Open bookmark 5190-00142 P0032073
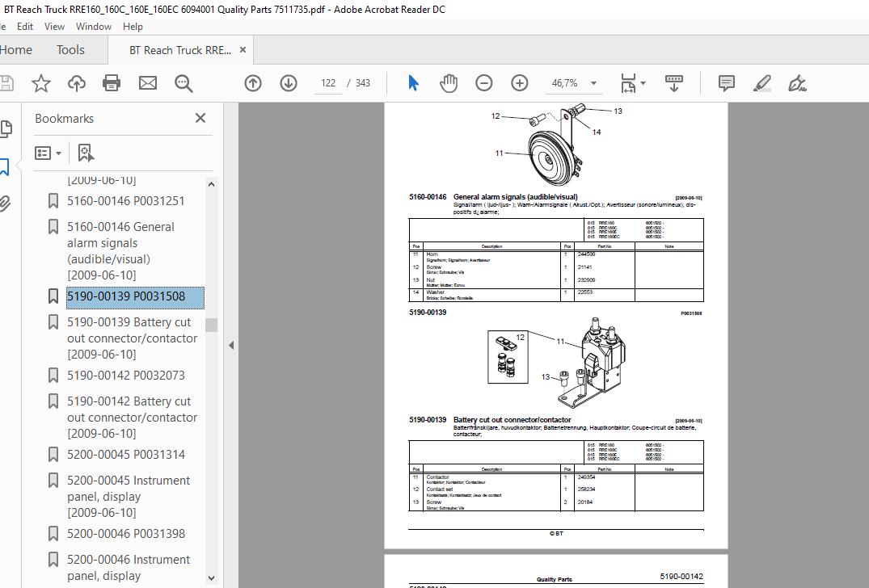869x588 pixels. (126, 376)
